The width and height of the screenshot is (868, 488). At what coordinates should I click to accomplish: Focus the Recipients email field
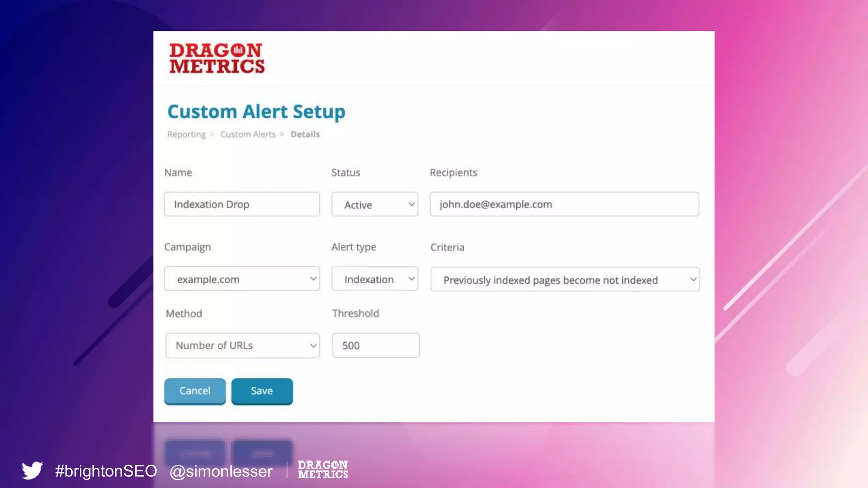(x=564, y=205)
